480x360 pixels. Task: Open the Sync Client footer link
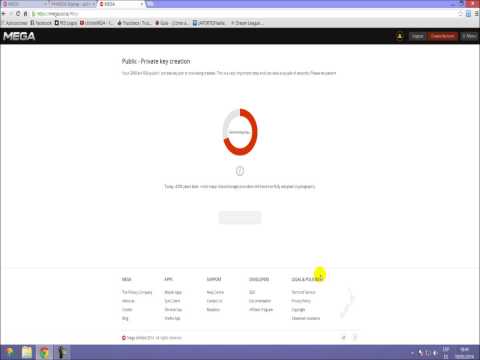point(172,301)
